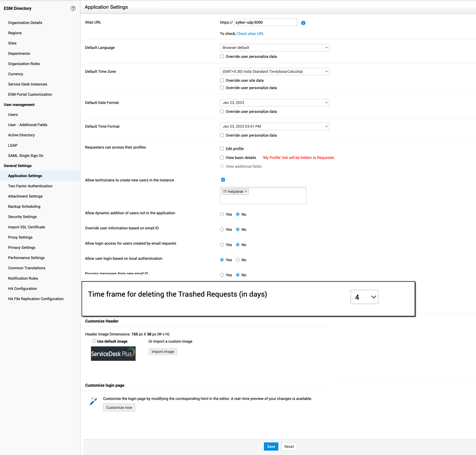Image resolution: width=476 pixels, height=455 pixels.
Task: Open User - Additional Fields
Action: pos(28,125)
